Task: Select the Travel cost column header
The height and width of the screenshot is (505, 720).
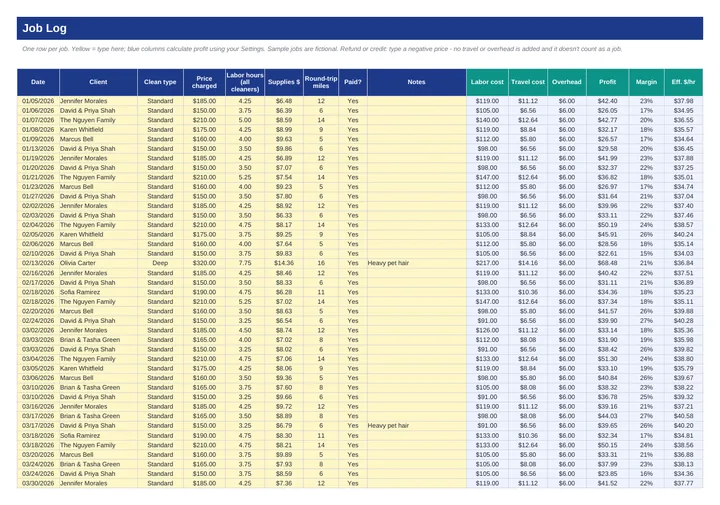Action: [528, 82]
